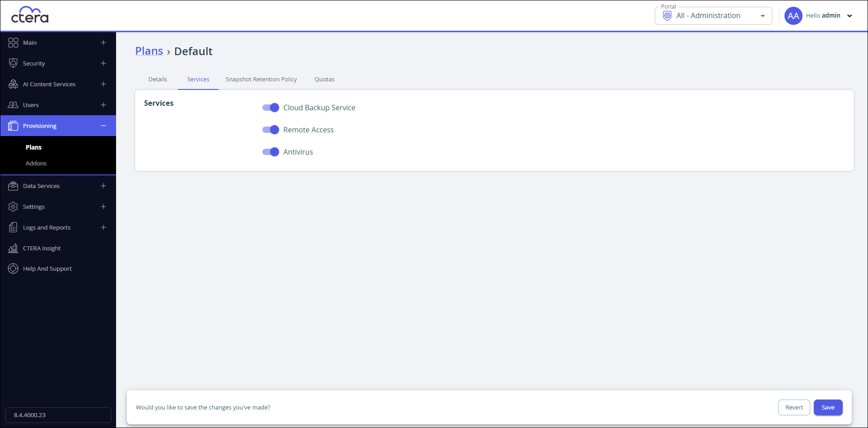Viewport: 868px width, 428px height.
Task: Switch to the Details tab
Action: (158, 79)
